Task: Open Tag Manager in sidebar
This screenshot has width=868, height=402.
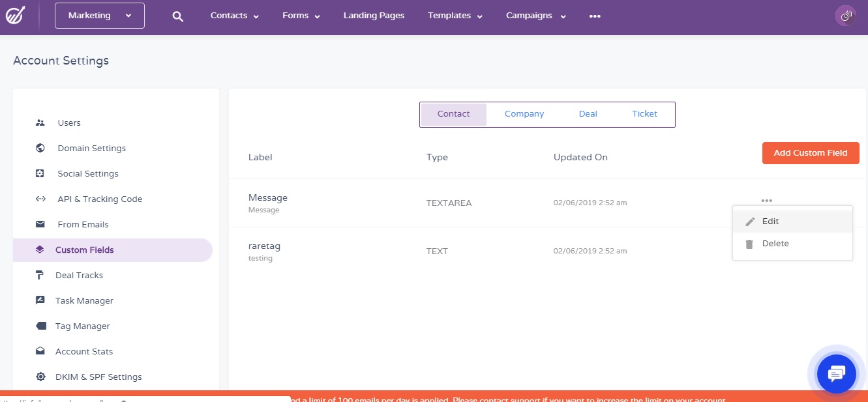Action: coord(82,326)
